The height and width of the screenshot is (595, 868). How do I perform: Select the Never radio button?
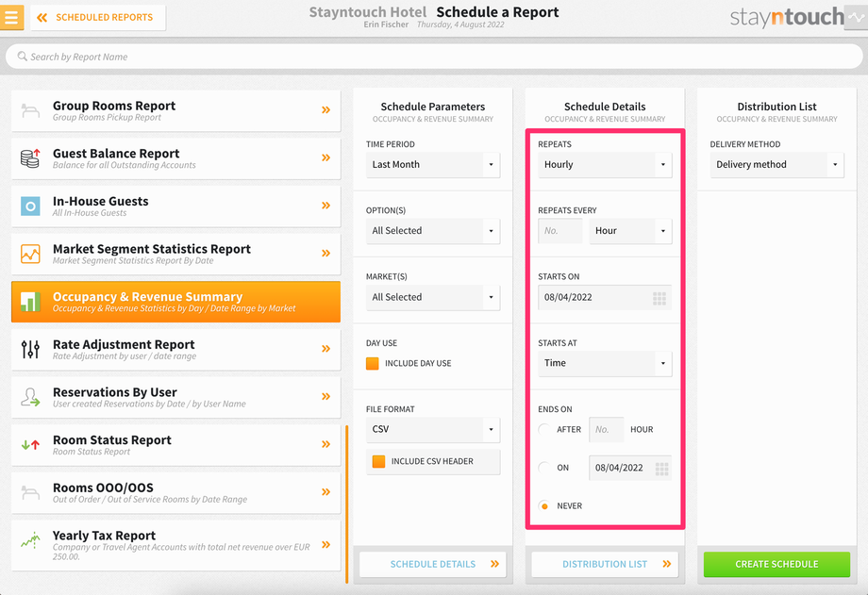click(x=544, y=505)
